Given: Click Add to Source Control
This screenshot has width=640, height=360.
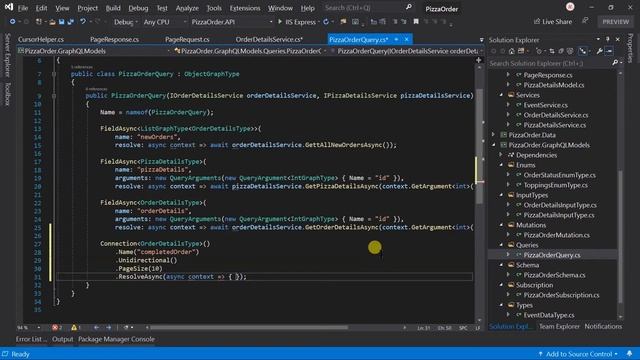Looking at the screenshot, I should tap(578, 354).
